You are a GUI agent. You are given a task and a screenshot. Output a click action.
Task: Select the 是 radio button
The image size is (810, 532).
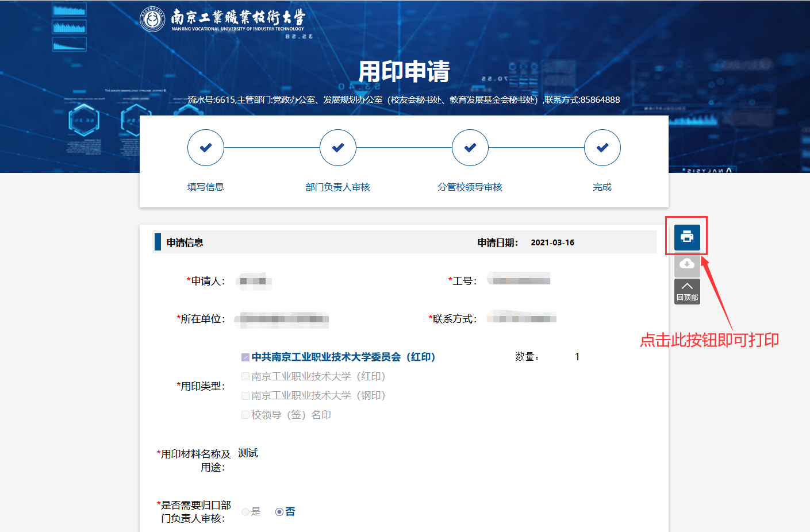point(245,512)
